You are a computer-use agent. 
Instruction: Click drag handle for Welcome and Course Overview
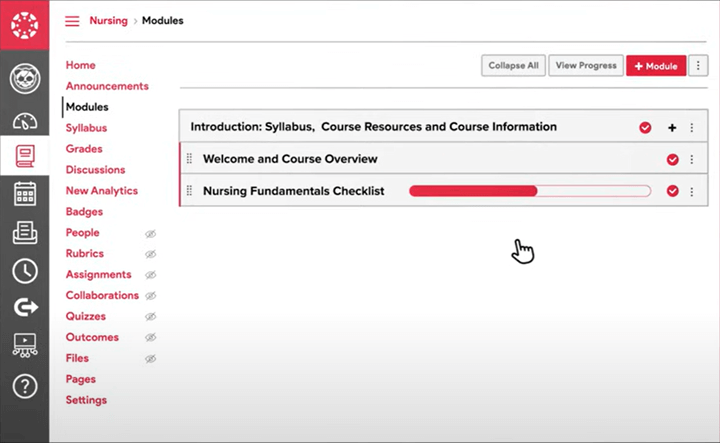tap(189, 159)
